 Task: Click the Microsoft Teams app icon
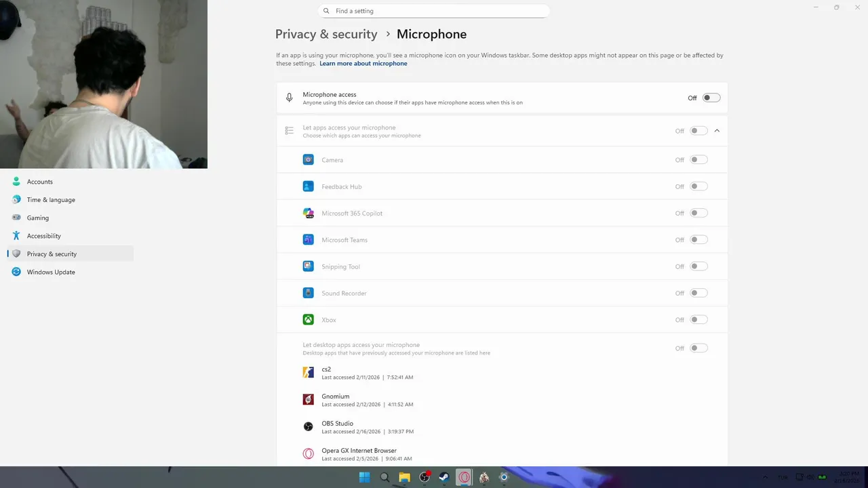309,240
